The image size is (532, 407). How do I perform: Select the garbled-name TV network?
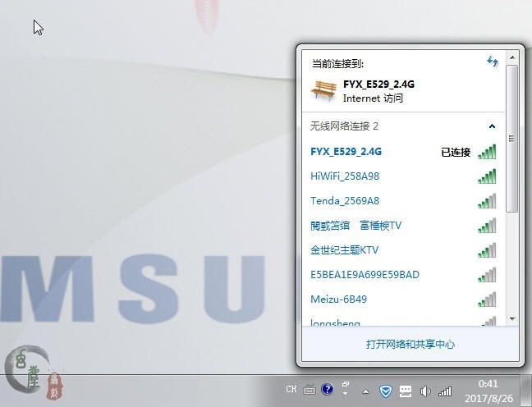(403, 226)
